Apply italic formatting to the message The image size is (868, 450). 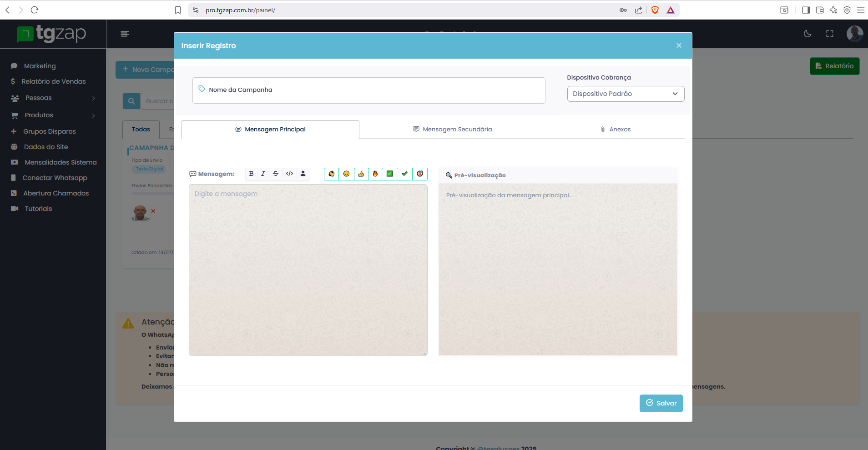click(x=263, y=174)
